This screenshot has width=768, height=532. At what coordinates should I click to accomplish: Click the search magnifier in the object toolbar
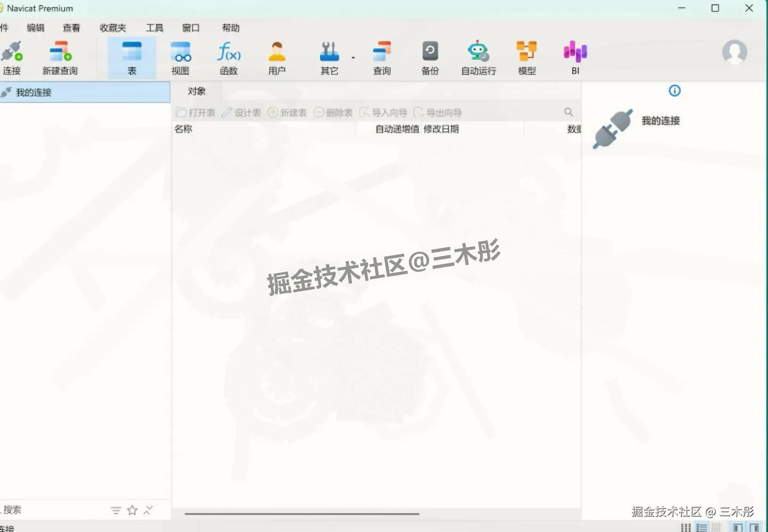pyautogui.click(x=568, y=112)
